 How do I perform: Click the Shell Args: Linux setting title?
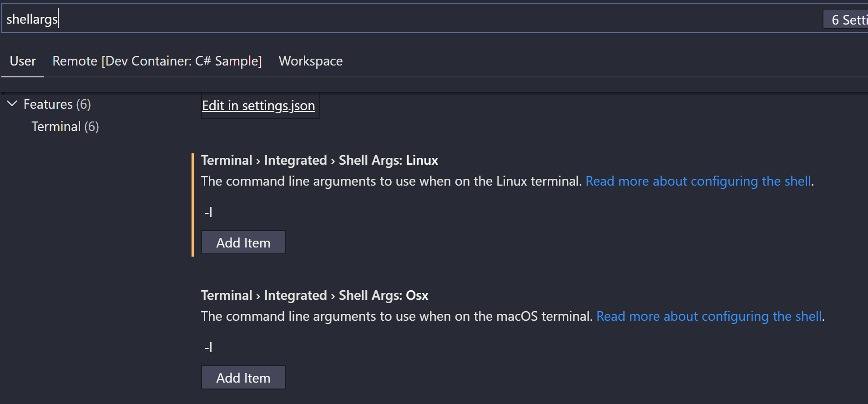click(319, 160)
